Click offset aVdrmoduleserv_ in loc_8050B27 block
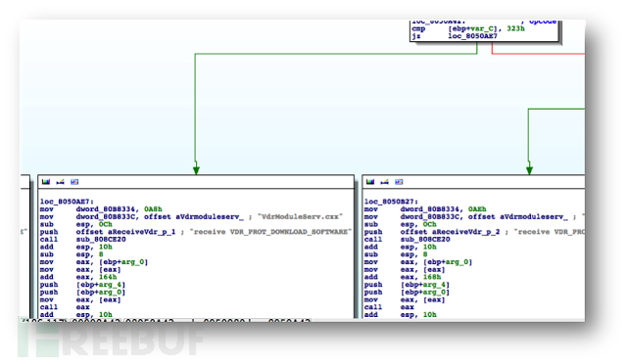The image size is (627, 364). tap(518, 217)
